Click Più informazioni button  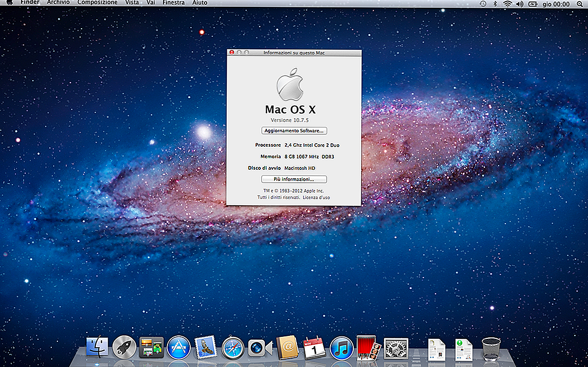[x=294, y=179]
